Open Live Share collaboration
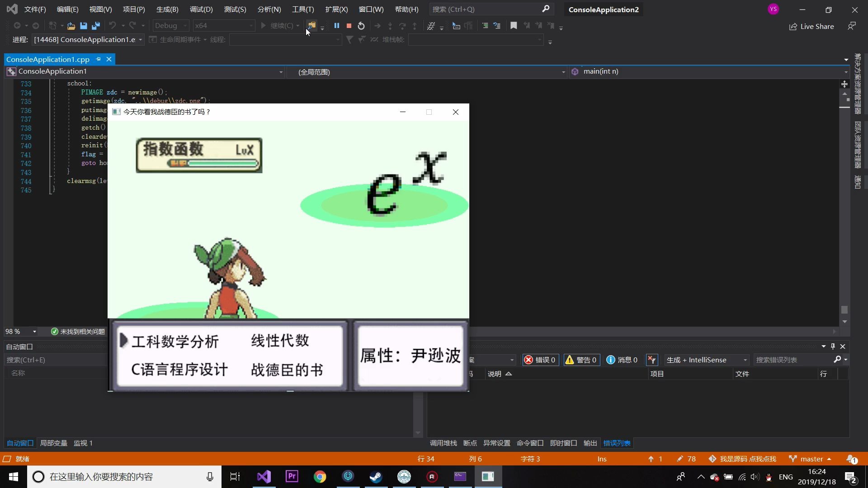The width and height of the screenshot is (868, 488). pos(811,26)
